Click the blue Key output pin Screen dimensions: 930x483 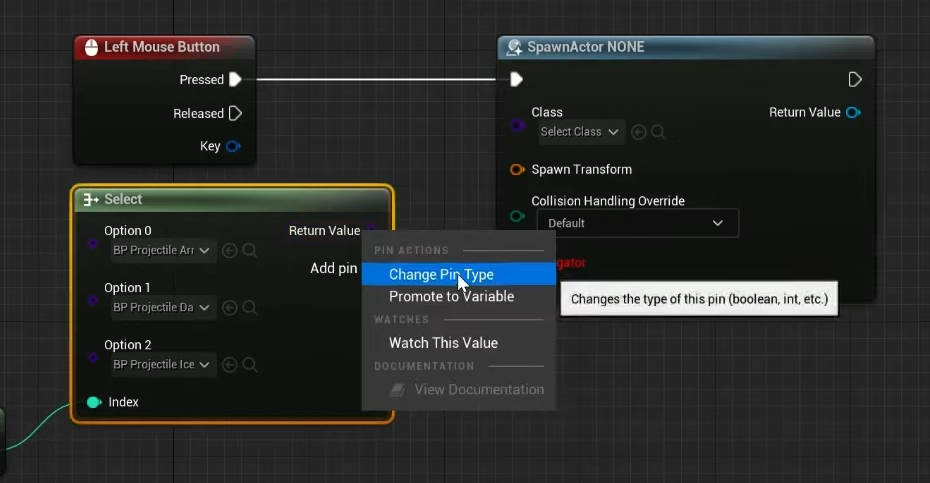[233, 146]
